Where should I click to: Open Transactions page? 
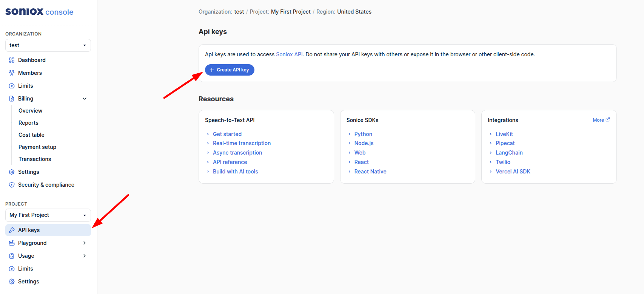pyautogui.click(x=35, y=159)
